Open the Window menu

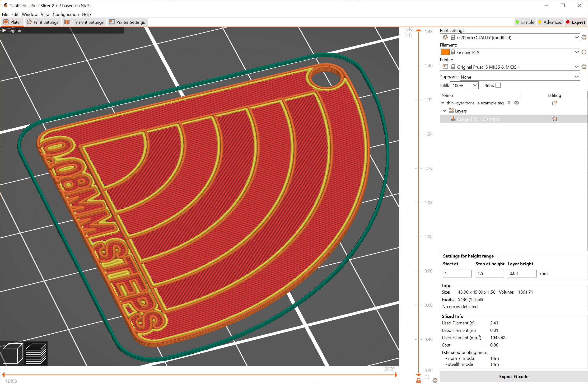30,14
